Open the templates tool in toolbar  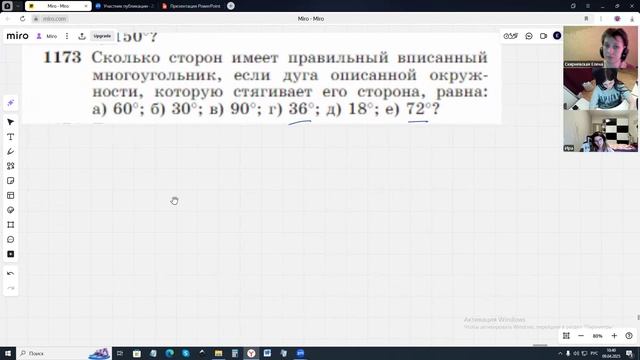(11, 196)
